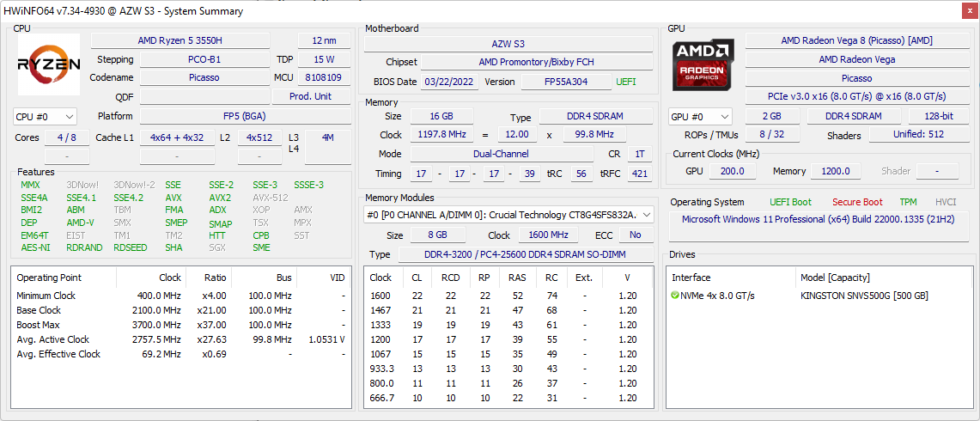The image size is (980, 421).
Task: Click the 1.0531 V VID value
Action: (327, 339)
